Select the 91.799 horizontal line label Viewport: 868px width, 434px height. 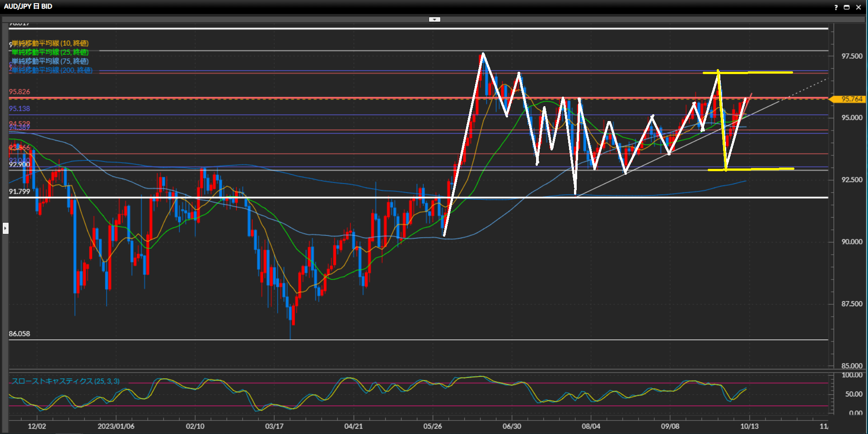[x=19, y=191]
